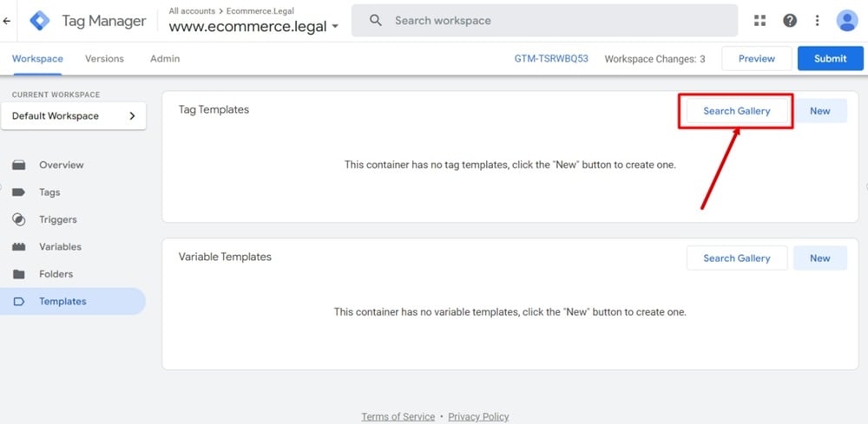Click the Variable Templates heading

[225, 257]
